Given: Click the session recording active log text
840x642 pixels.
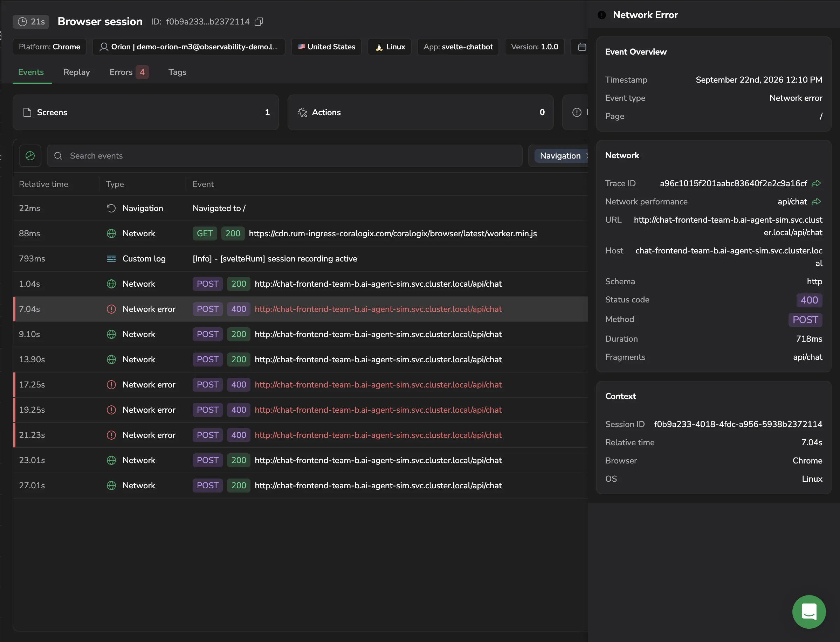Looking at the screenshot, I should (x=275, y=259).
